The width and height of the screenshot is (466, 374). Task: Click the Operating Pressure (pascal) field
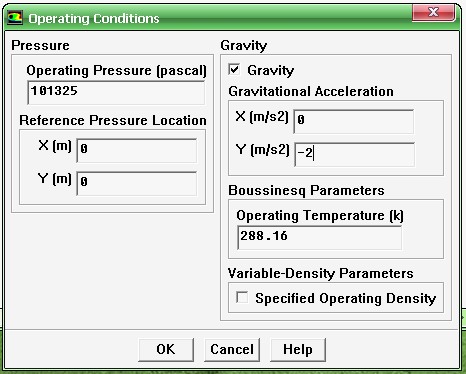(x=116, y=92)
